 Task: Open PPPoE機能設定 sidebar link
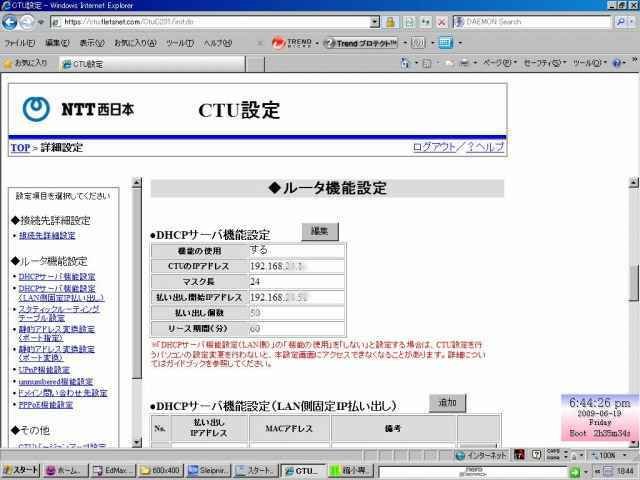[x=46, y=404]
